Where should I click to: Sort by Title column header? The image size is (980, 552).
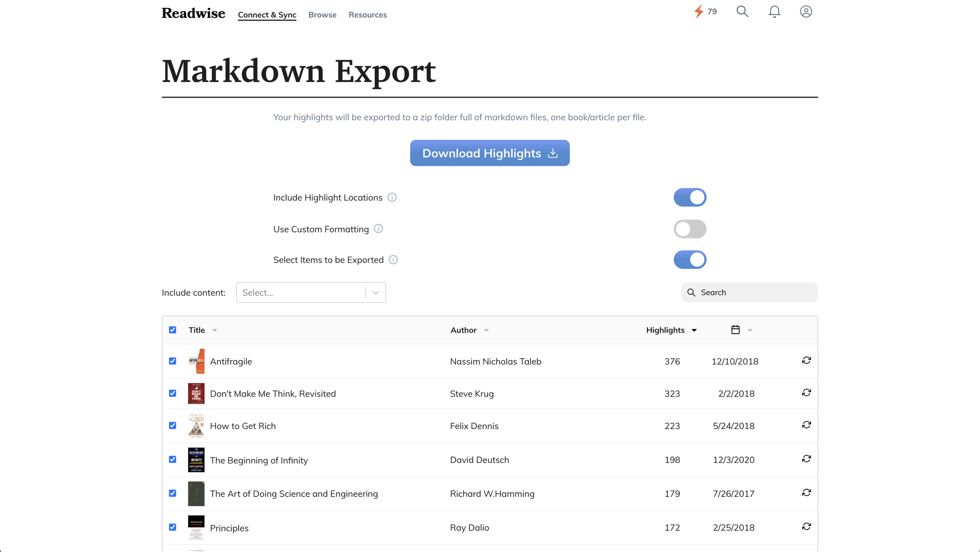[202, 330]
